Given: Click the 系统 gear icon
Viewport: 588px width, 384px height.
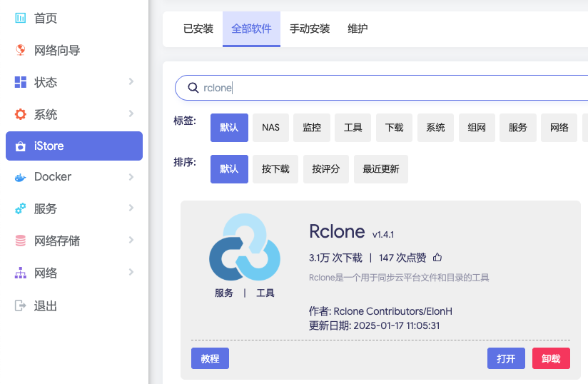Looking at the screenshot, I should click(x=20, y=114).
